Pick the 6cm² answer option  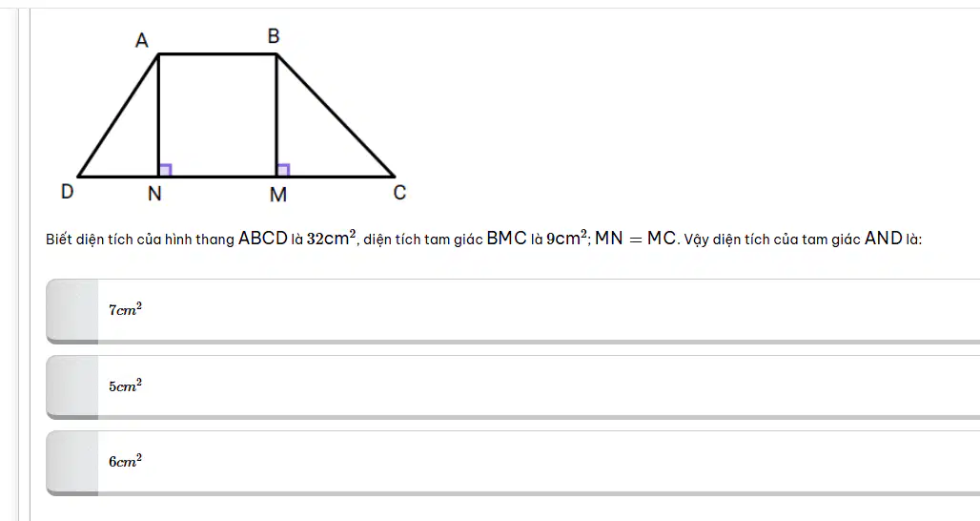(513, 462)
